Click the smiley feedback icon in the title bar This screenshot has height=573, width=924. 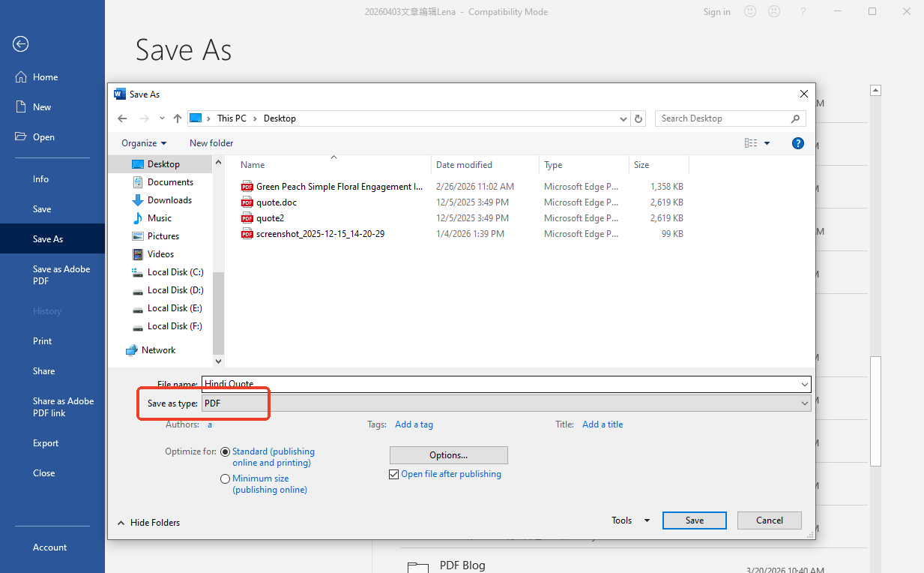[x=750, y=11]
